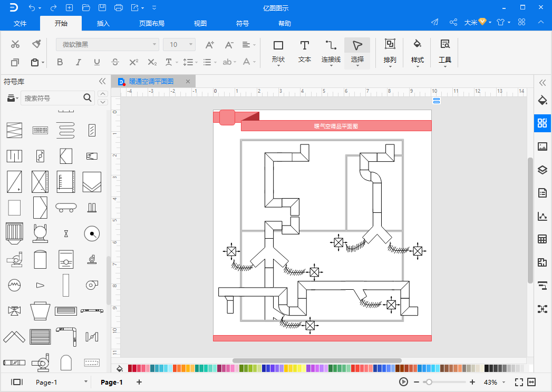Toggle page list panel icon at bottom left

(x=16, y=382)
